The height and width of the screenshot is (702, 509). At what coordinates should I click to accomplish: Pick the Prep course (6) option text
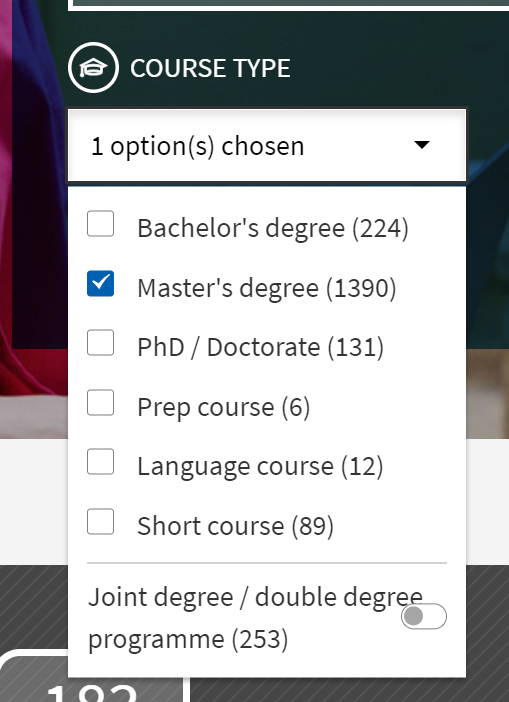[223, 407]
